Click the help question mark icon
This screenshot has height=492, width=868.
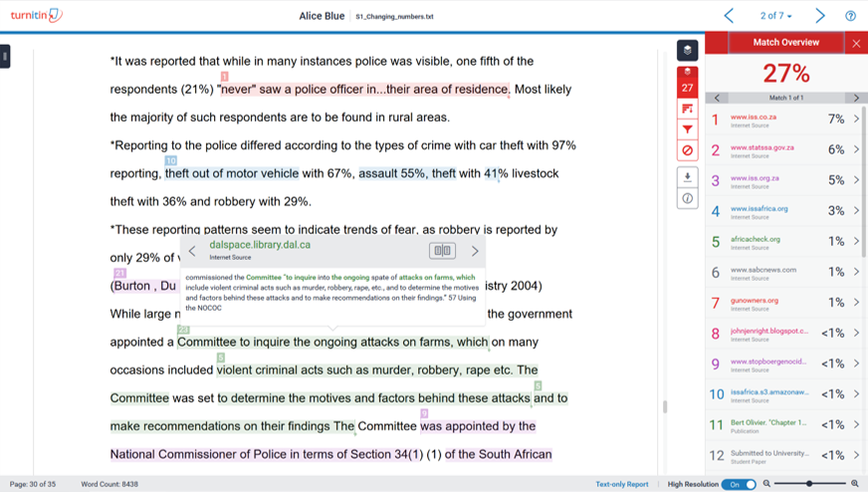click(850, 16)
